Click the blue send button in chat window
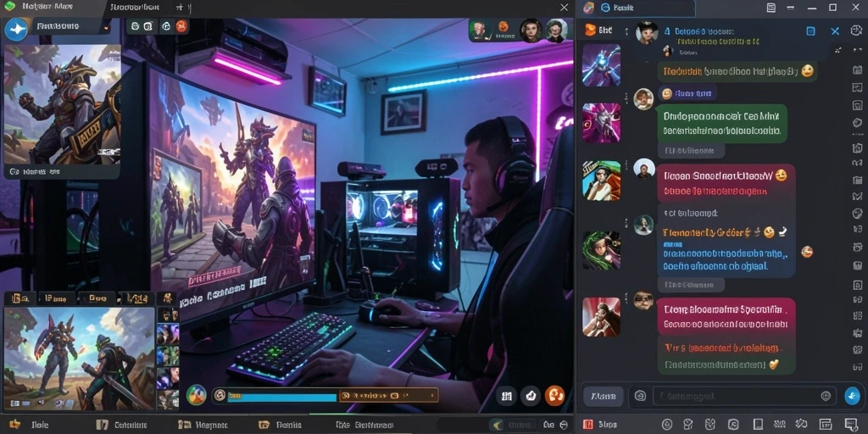868x434 pixels. coord(852,396)
